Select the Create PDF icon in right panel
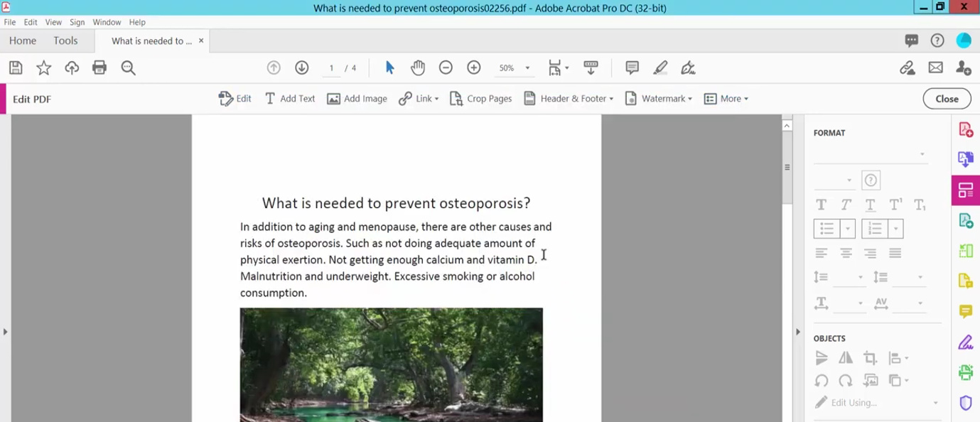Viewport: 980px width, 422px height. (965, 129)
